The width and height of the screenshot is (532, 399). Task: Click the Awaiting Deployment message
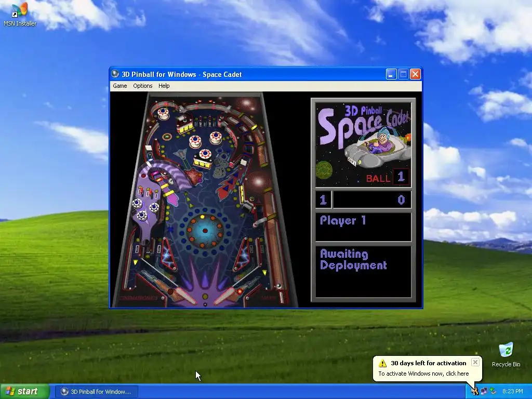click(353, 260)
